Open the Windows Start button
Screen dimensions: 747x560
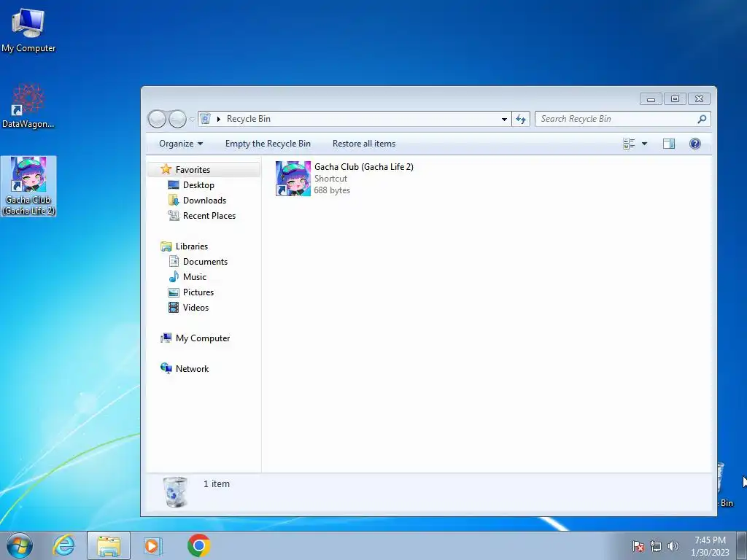[x=20, y=545]
